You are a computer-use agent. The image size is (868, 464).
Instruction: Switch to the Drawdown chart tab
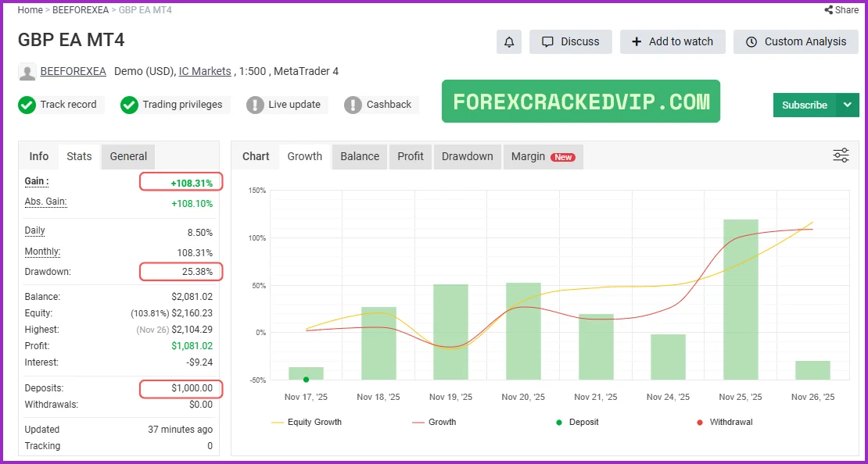pos(467,156)
